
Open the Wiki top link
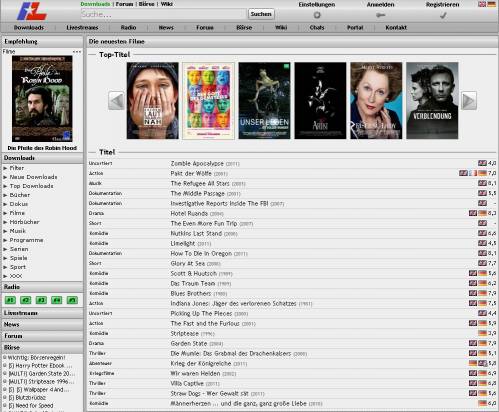(x=166, y=4)
